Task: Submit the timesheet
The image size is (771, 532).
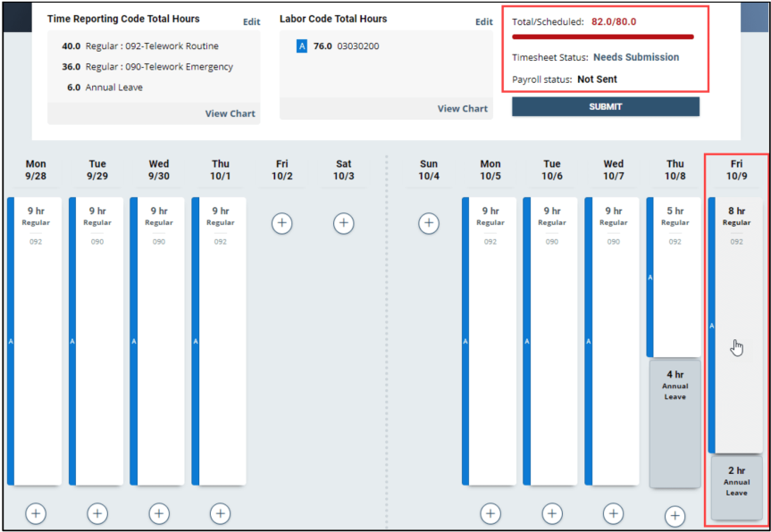Action: [605, 107]
